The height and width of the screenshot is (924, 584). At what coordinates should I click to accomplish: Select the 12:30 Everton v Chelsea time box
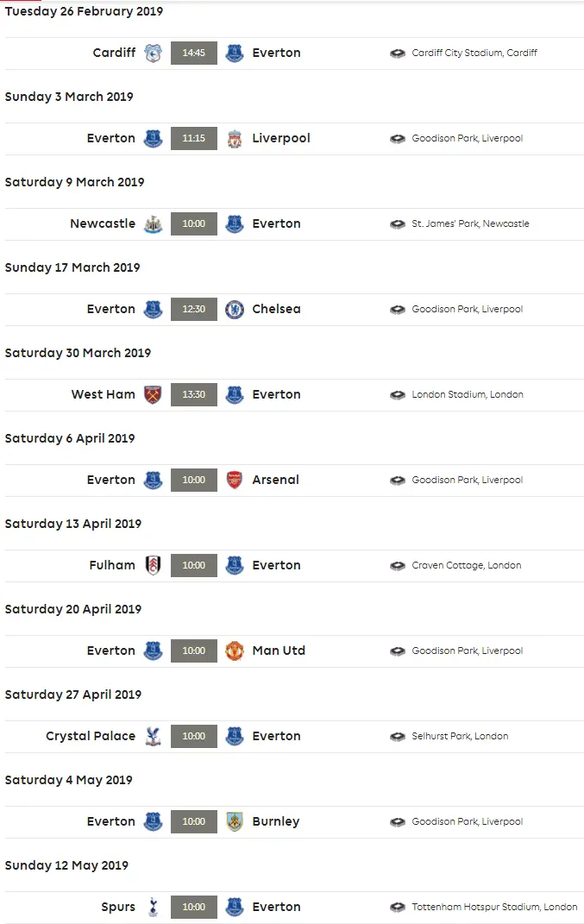click(x=194, y=309)
